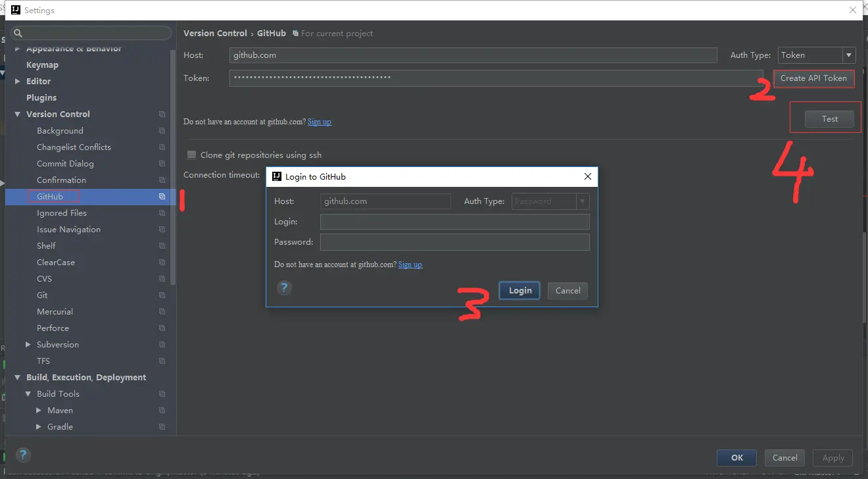Click the project-level icon beside Subversion

[162, 345]
